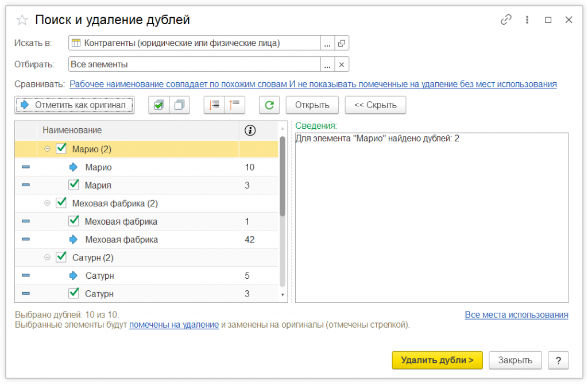Toggle checkbox for the Мария row
Image resolution: width=588 pixels, height=384 pixels.
(73, 185)
